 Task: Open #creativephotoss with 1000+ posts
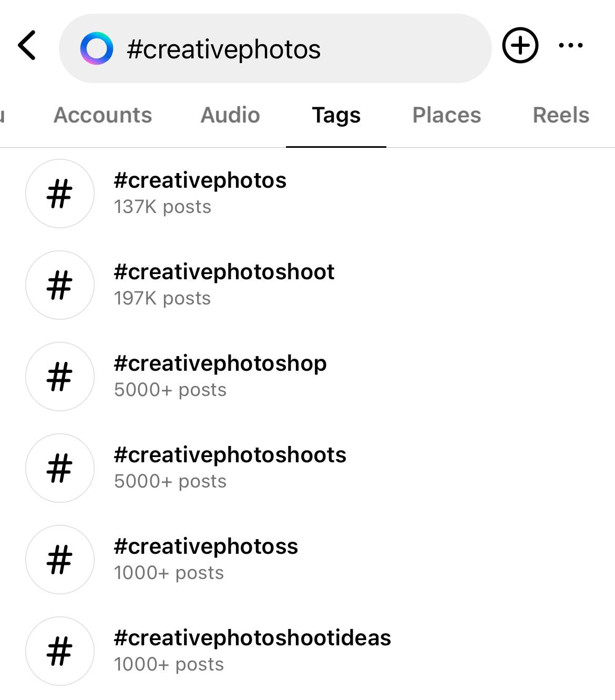307,560
